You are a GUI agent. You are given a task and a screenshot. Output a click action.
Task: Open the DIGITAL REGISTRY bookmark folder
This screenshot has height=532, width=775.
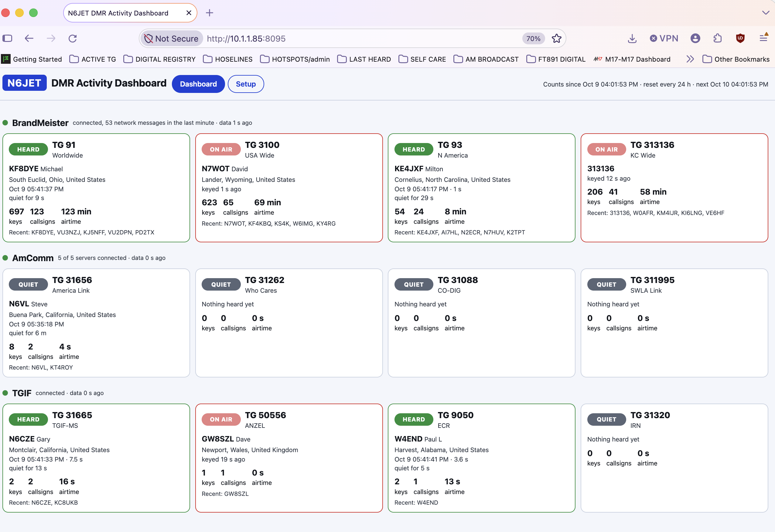click(159, 60)
